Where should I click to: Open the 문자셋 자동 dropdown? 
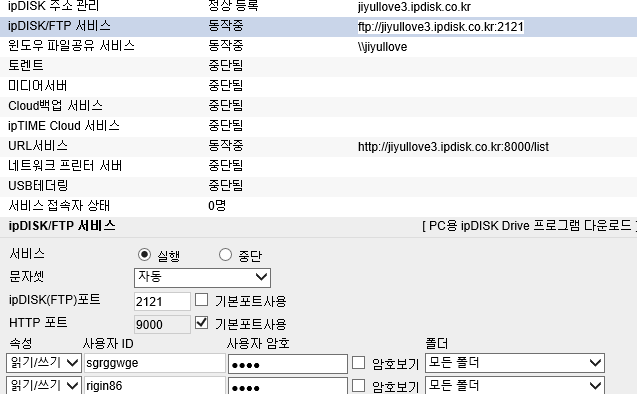click(x=202, y=278)
